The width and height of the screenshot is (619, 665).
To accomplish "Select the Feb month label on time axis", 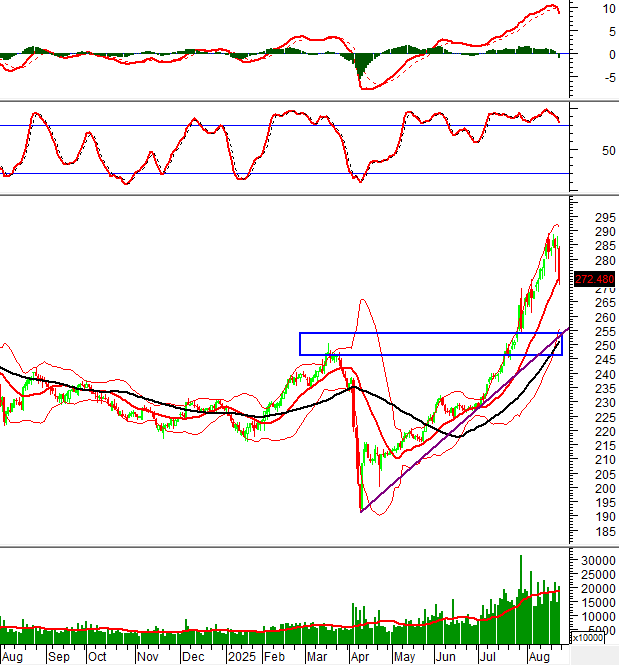I will [x=274, y=657].
